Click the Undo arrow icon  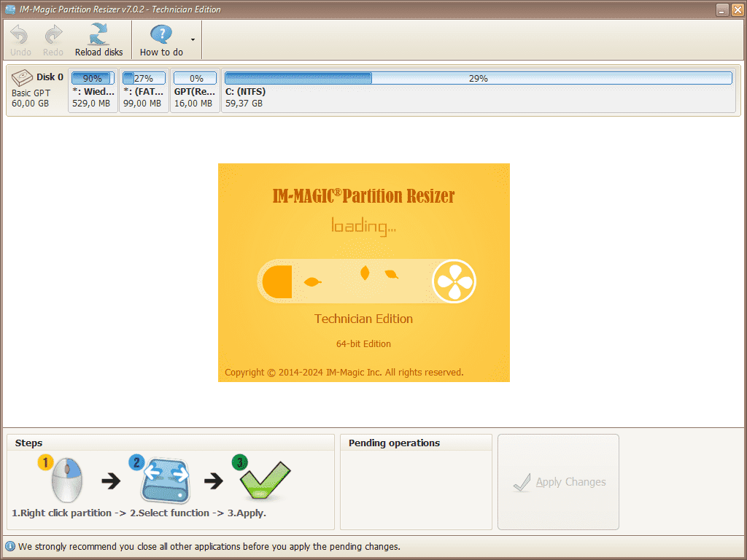point(20,34)
